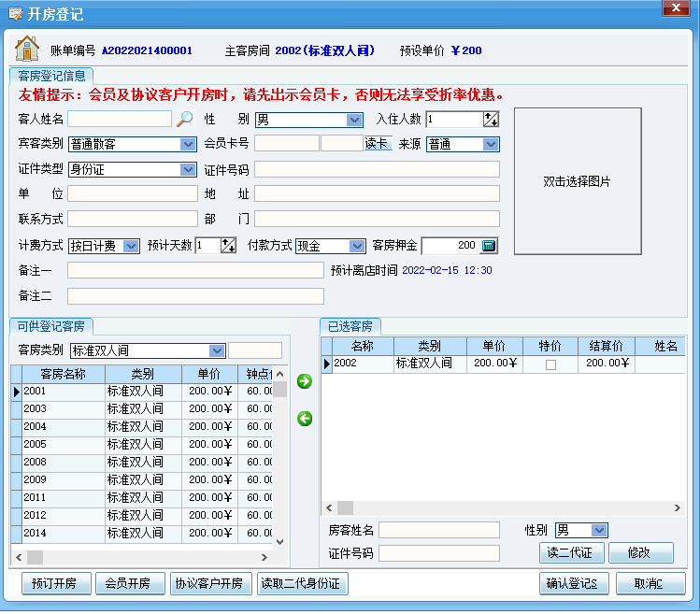Open the 证件类型 dropdown

click(x=188, y=170)
